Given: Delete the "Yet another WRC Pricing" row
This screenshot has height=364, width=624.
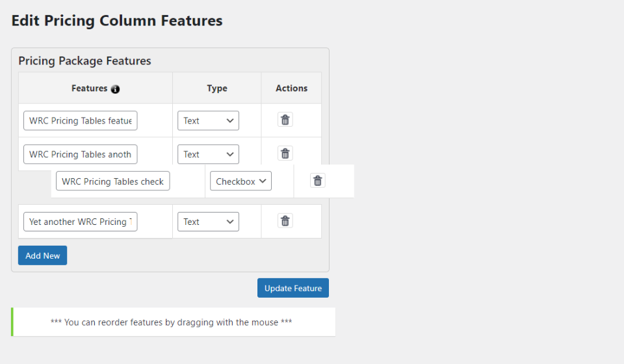Looking at the screenshot, I should pos(285,221).
